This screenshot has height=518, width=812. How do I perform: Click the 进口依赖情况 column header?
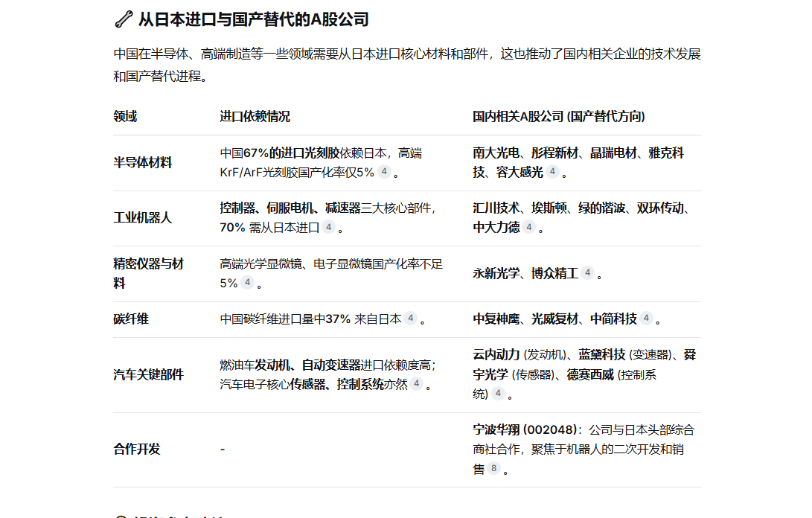pyautogui.click(x=255, y=117)
